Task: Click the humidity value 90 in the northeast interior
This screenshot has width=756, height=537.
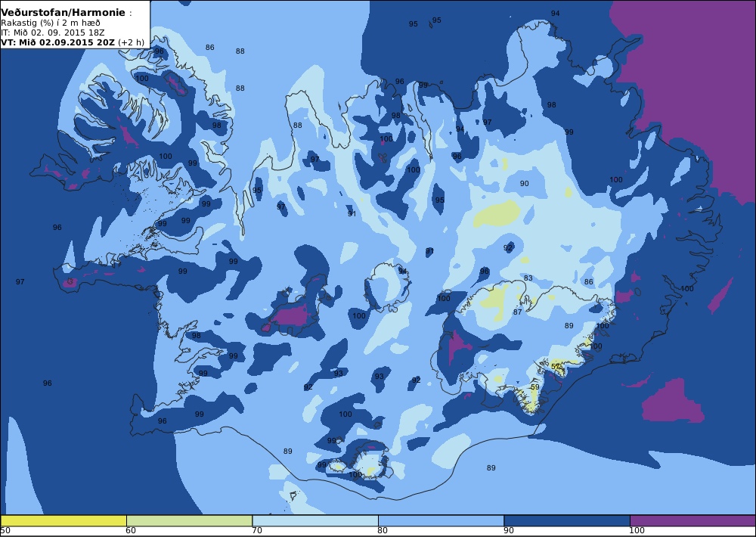Action: (x=524, y=183)
